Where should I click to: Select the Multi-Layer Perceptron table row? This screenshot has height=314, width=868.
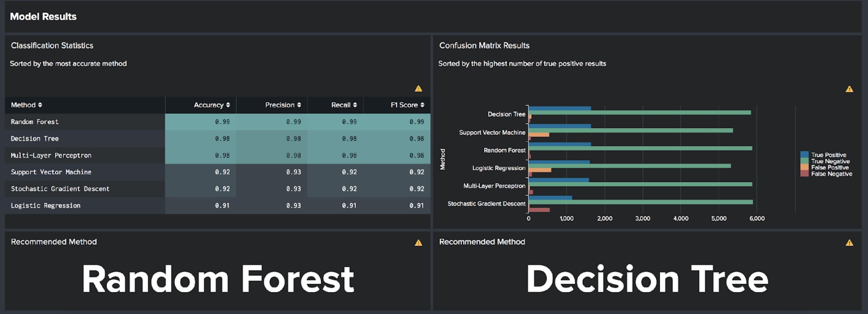(217, 155)
